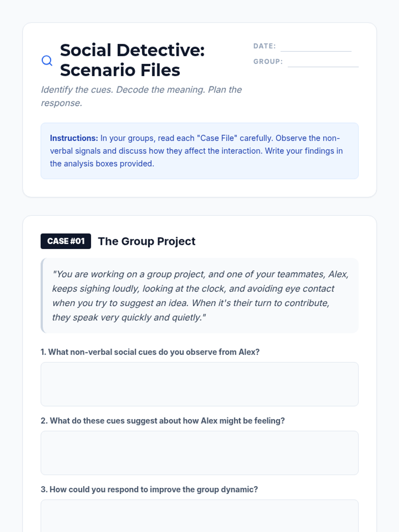Click the GROUP label
The image size is (399, 532).
(x=268, y=62)
